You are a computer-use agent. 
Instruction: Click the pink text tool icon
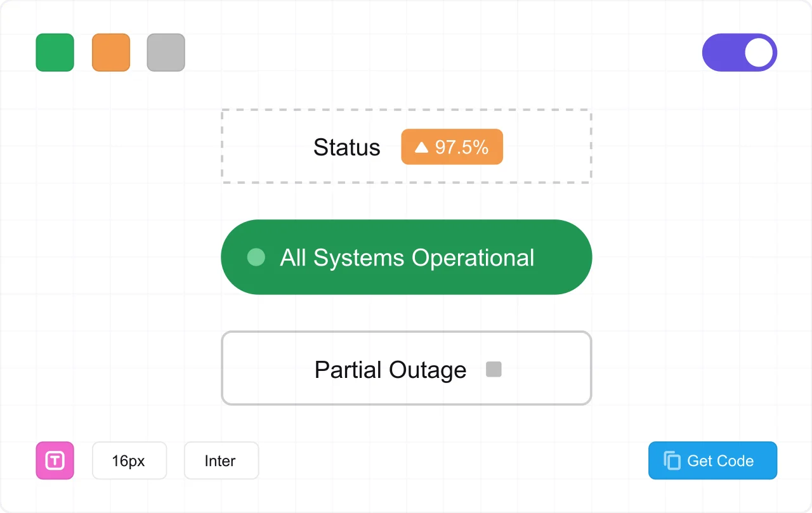55,461
